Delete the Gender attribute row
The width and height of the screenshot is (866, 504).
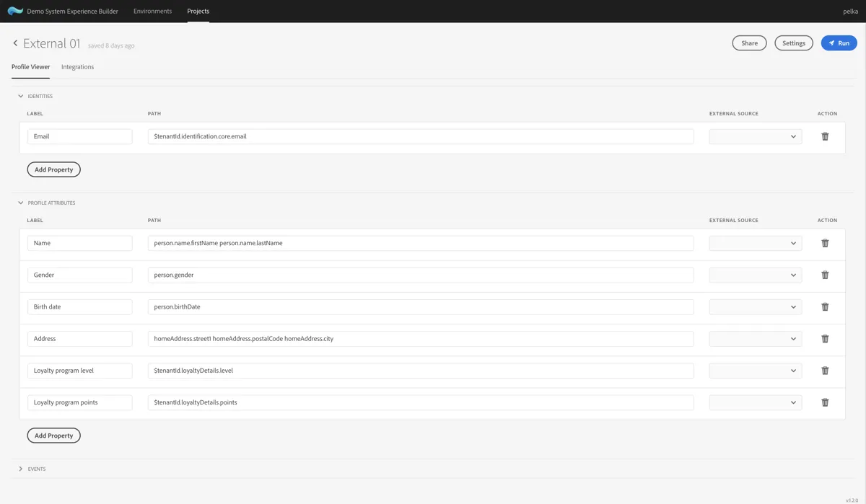click(x=825, y=275)
